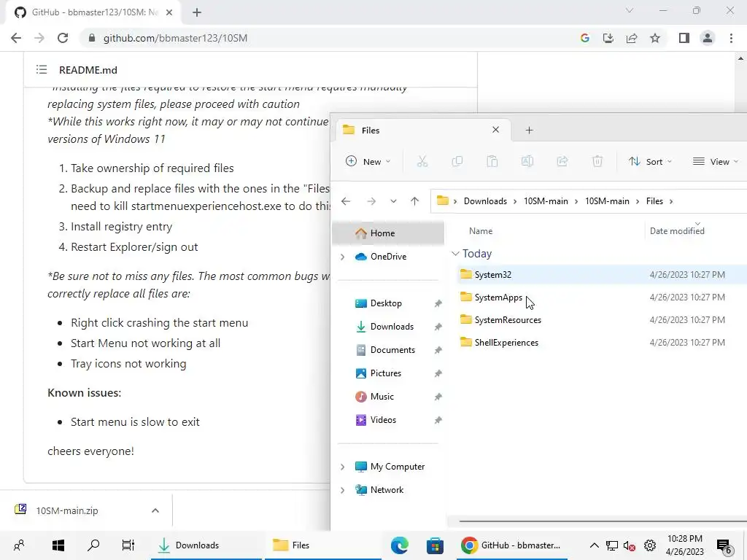
Task: Click Downloads in breadcrumb path
Action: [x=485, y=201]
